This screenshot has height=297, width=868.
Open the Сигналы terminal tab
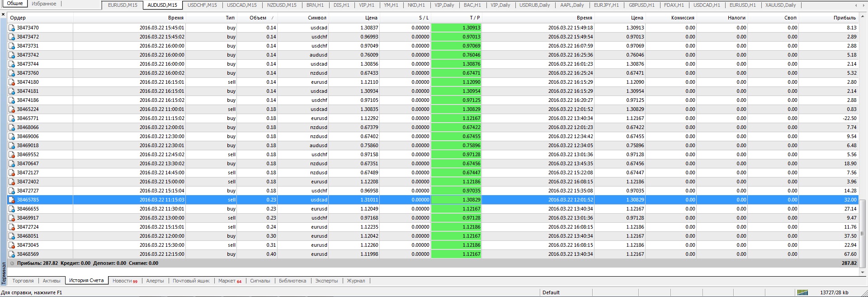point(260,281)
